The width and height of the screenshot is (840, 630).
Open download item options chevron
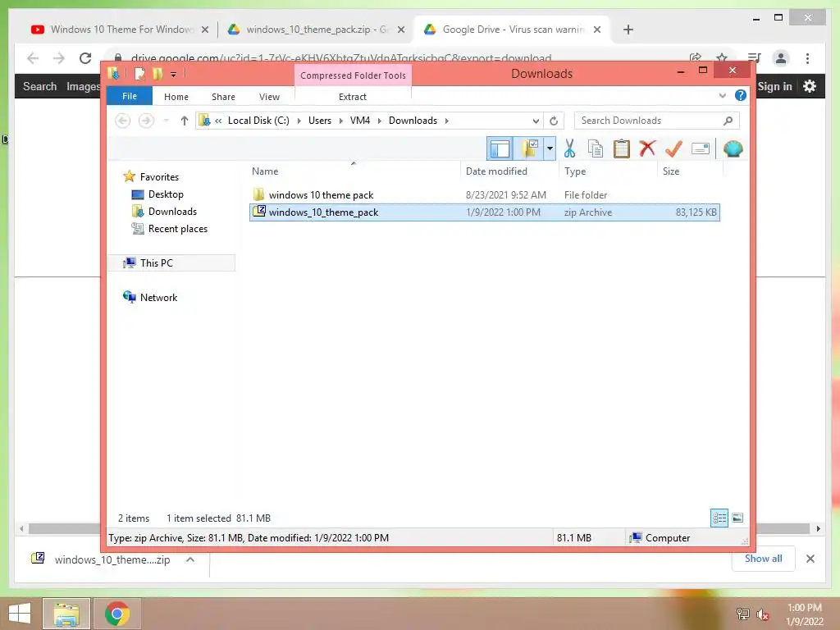[189, 559]
